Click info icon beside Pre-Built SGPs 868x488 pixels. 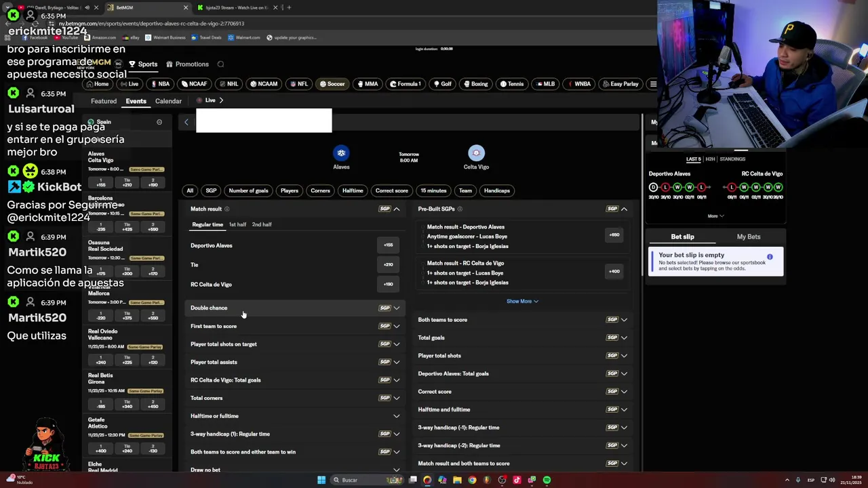click(460, 209)
